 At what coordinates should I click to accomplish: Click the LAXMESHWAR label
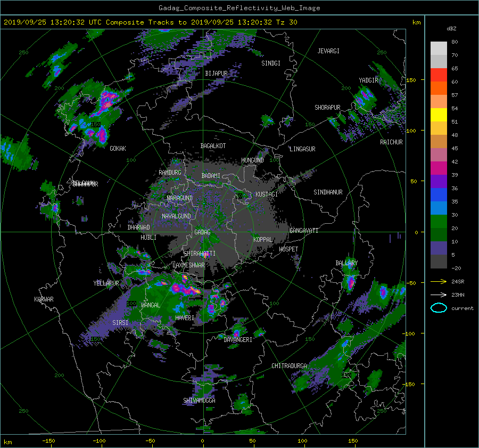pos(188,265)
